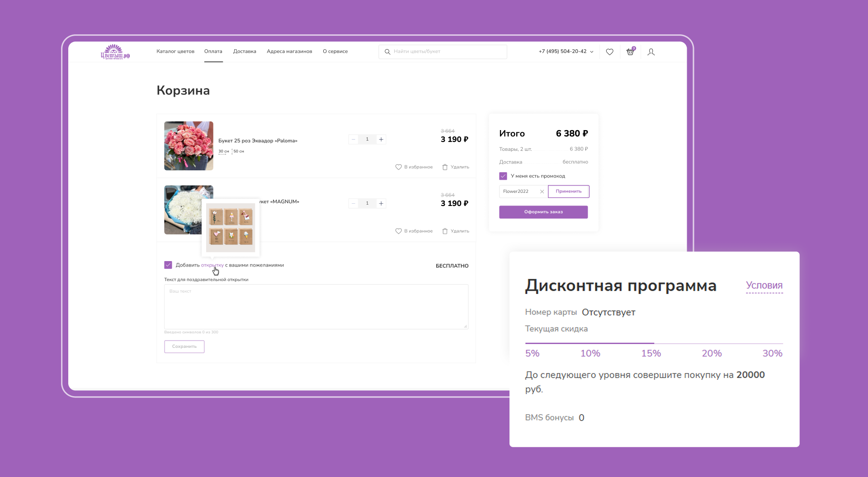Image resolution: width=868 pixels, height=477 pixels.
Task: Clear the Flower2022 promo code
Action: pyautogui.click(x=542, y=192)
